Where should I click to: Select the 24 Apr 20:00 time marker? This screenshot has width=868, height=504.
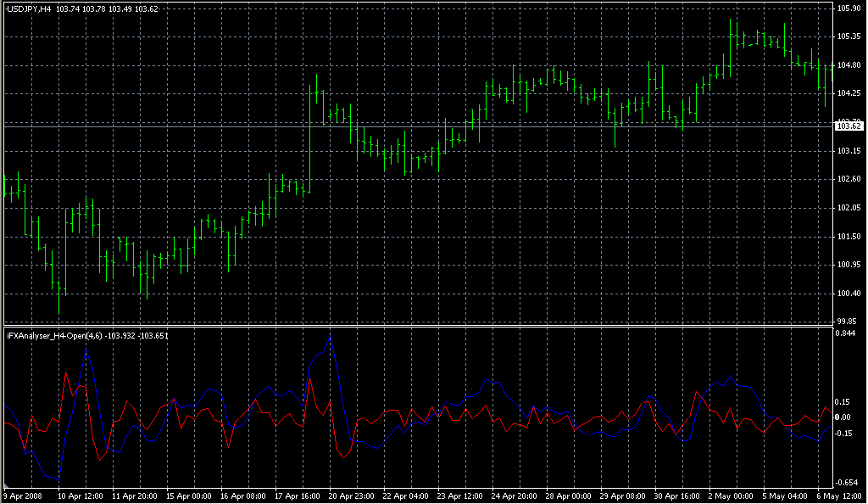513,496
